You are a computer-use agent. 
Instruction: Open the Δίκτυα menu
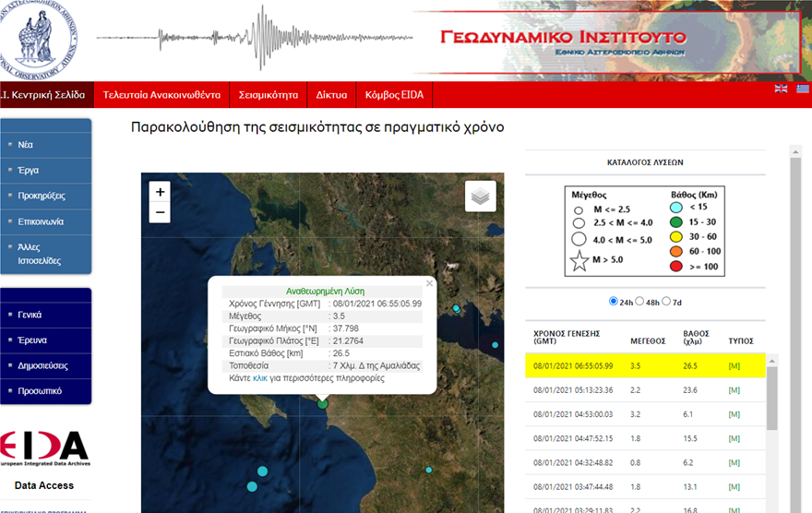coord(331,95)
